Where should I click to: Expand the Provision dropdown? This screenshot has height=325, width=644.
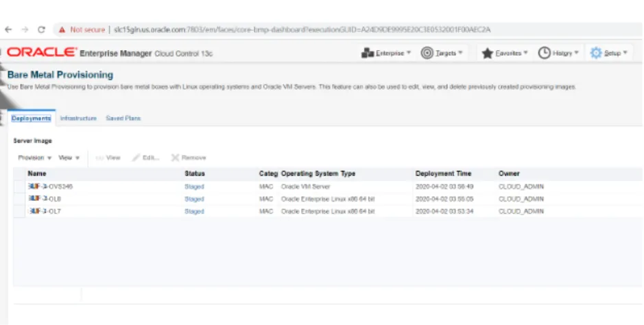(x=35, y=158)
